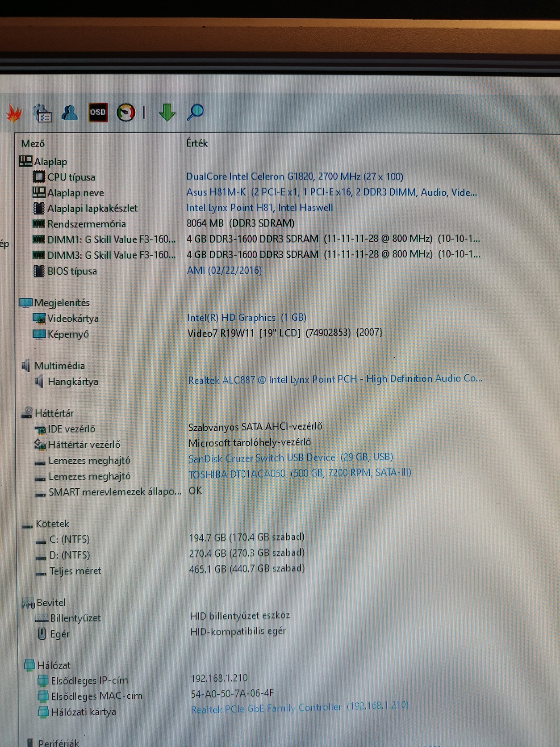560x747 pixels.
Task: Click the Háttértár storage icon
Action: coord(27,412)
